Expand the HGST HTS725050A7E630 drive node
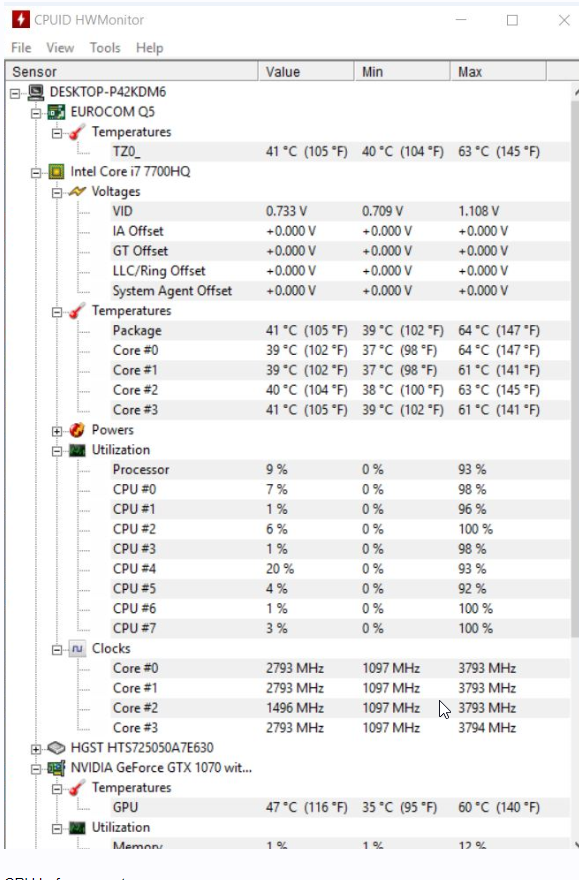This screenshot has width=579, height=880. pyautogui.click(x=36, y=749)
